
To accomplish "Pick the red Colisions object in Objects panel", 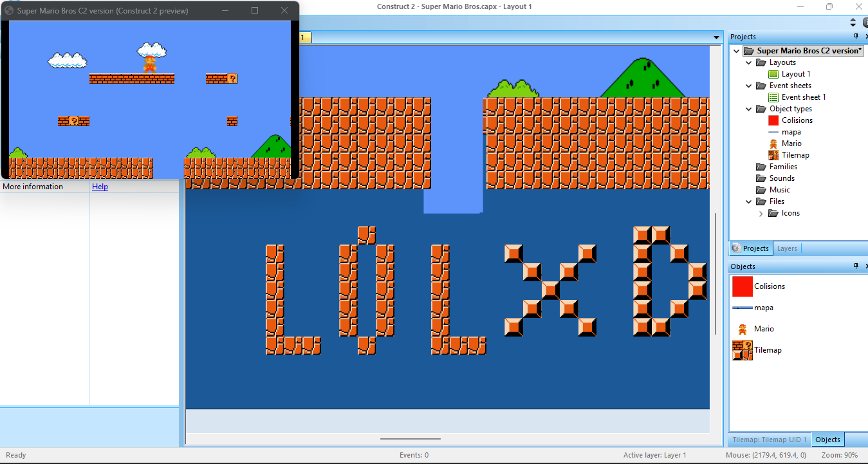I will tap(759, 286).
